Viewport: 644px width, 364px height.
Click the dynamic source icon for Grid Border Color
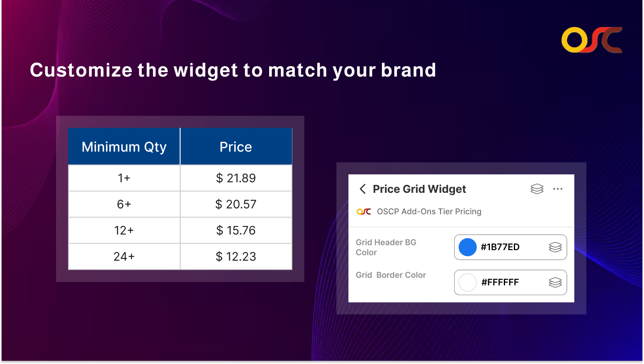(x=556, y=283)
